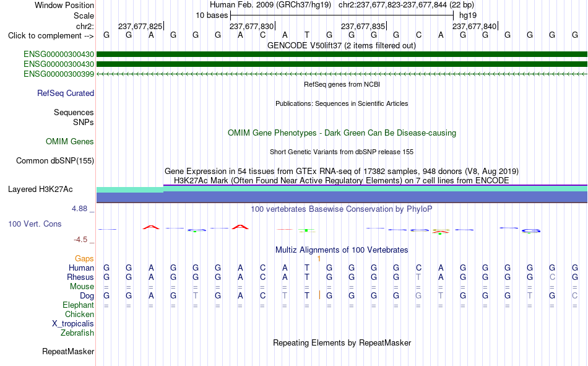Click '100 vertebrates Basewise Conservation by PhyloP' title
The image size is (588, 366).
[x=342, y=209]
